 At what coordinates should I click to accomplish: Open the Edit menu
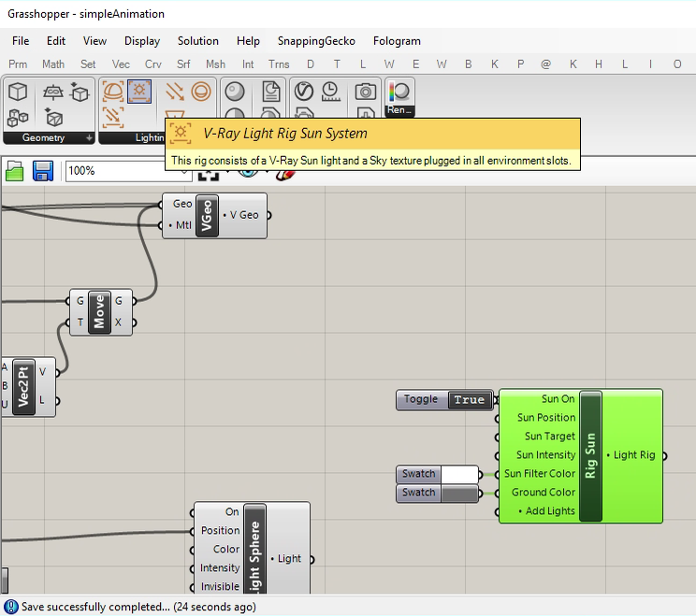pos(56,41)
